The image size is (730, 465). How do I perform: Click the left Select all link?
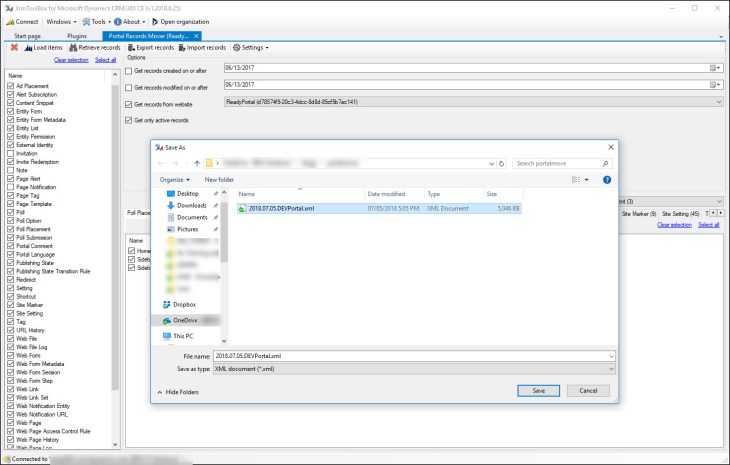point(106,60)
